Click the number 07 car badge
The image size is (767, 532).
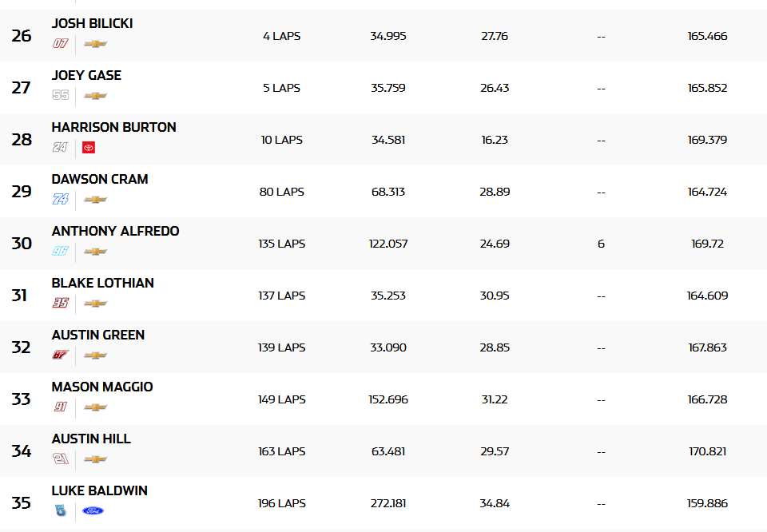(x=61, y=43)
